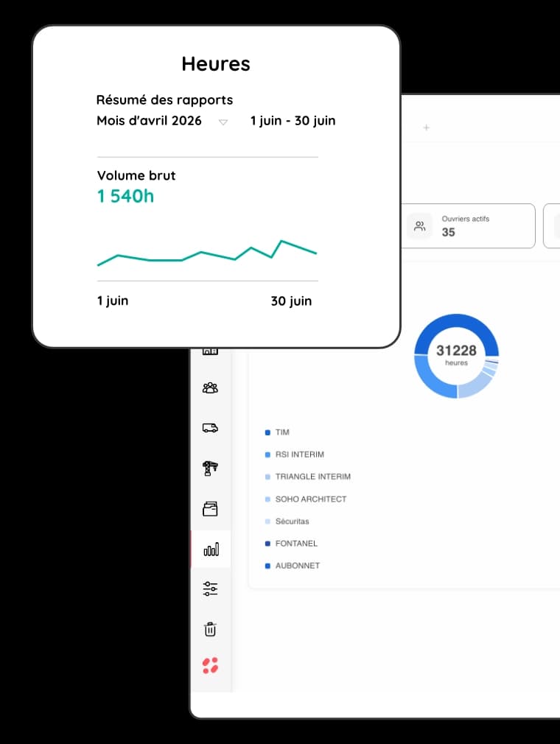Click the Résumé des rapports heading
Image resolution: width=560 pixels, height=744 pixels.
tap(164, 100)
